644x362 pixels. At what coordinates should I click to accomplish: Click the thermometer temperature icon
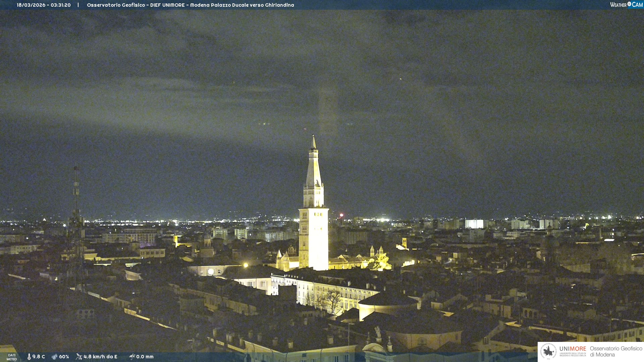[29, 357]
